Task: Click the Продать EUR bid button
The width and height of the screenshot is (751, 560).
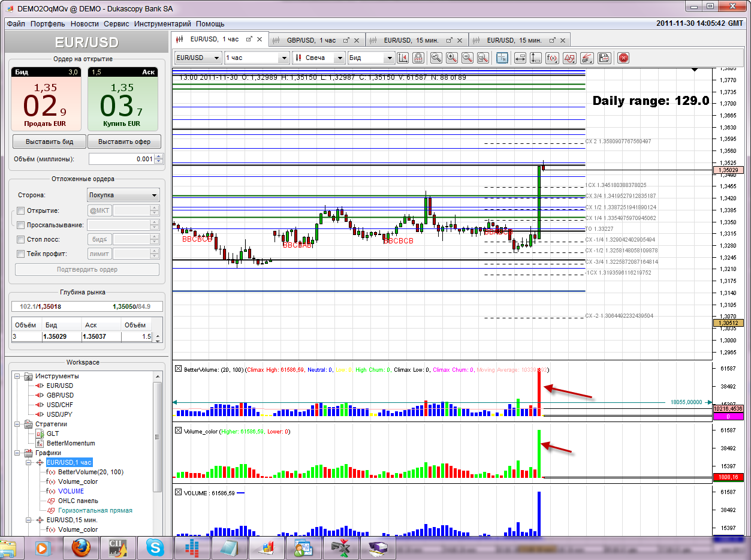Action: [x=46, y=99]
